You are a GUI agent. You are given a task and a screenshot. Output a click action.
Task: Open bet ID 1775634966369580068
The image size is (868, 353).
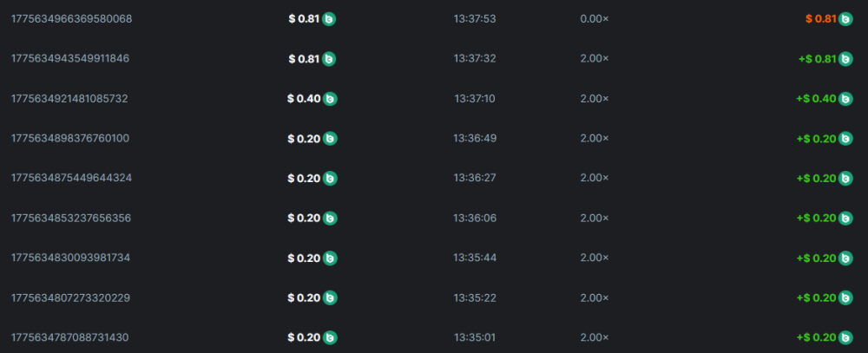tap(71, 19)
